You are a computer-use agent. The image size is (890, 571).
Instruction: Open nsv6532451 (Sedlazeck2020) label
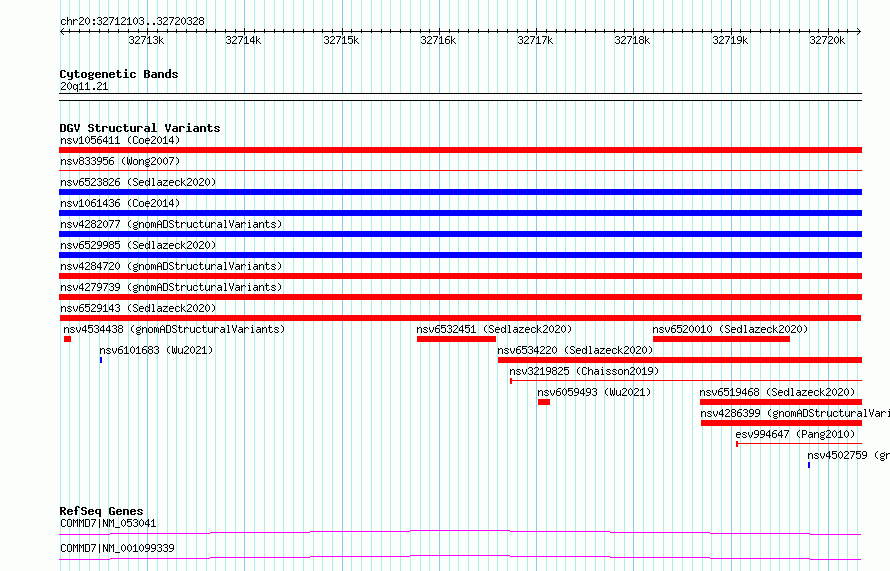point(494,329)
